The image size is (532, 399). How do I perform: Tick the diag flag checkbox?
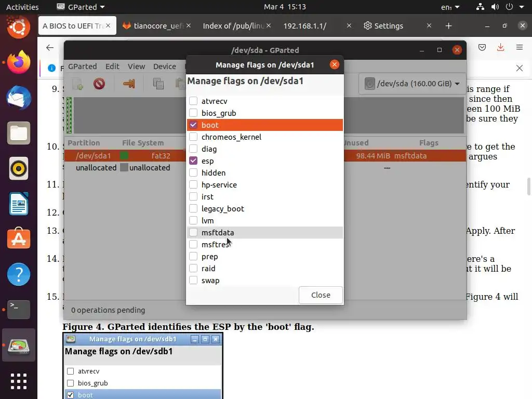pyautogui.click(x=193, y=149)
